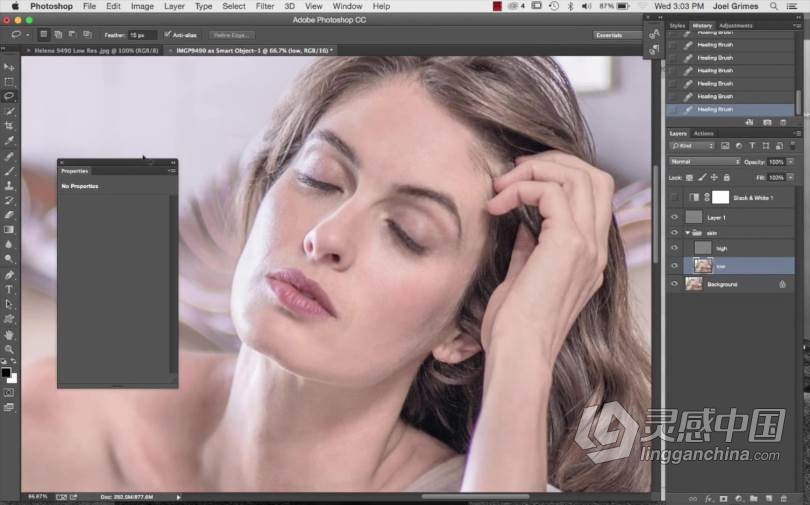
Task: Click Add to selection option icon
Action: click(58, 35)
